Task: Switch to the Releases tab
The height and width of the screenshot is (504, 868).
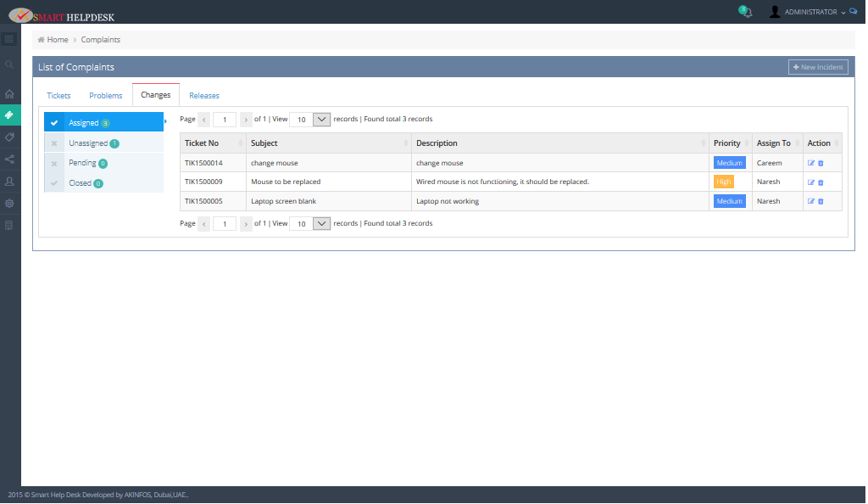Action: click(x=204, y=96)
